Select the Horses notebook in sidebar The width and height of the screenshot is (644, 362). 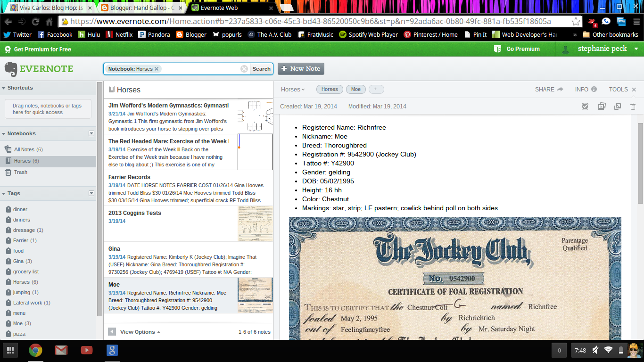(48, 161)
